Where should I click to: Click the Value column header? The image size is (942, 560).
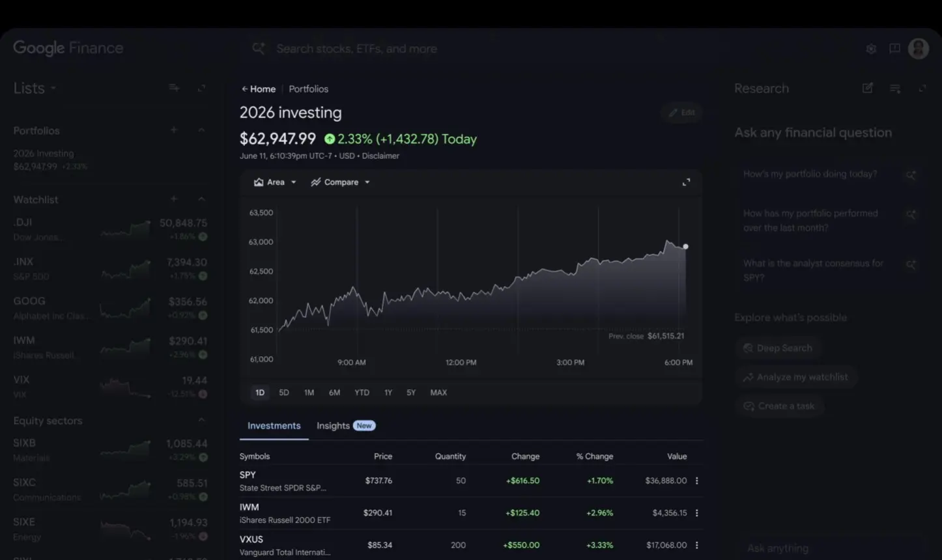click(x=677, y=456)
